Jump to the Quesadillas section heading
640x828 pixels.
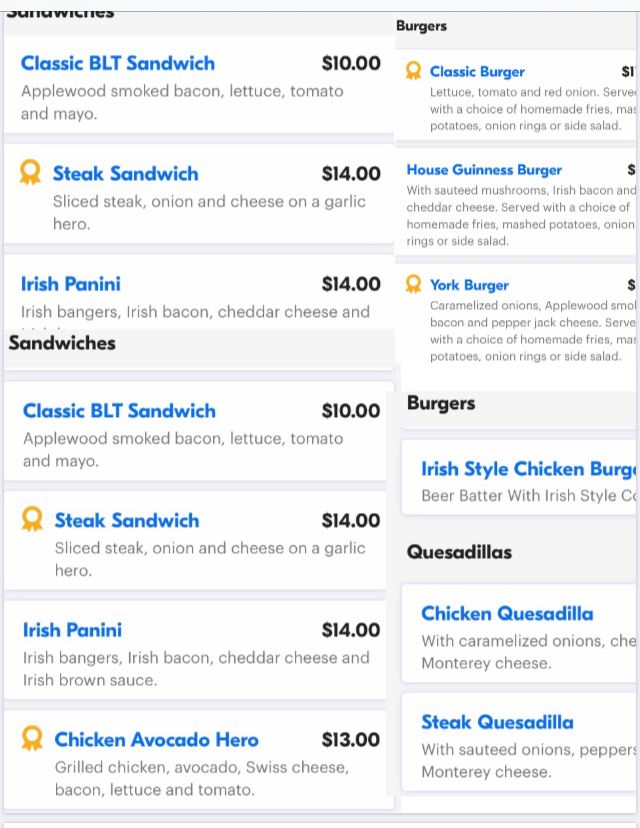(x=459, y=552)
